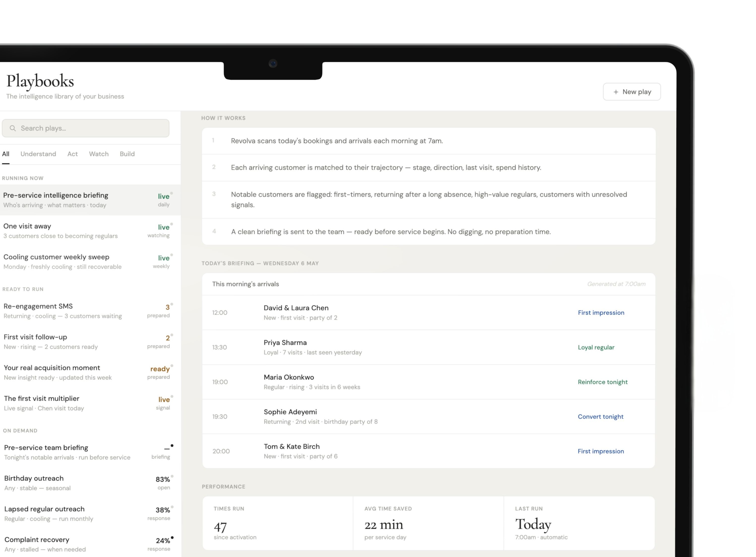756x557 pixels.
Task: Open Pre-service intelligence briefing play
Action: click(90, 200)
